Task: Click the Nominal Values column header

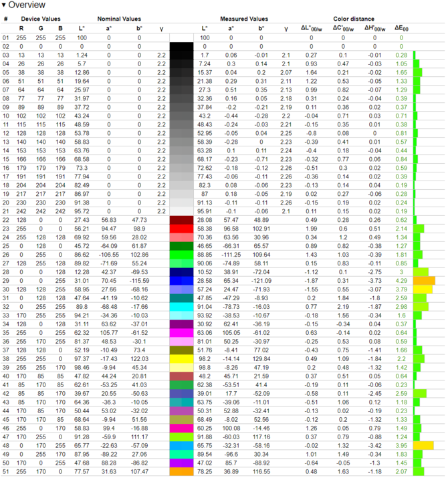Action: 118,19
